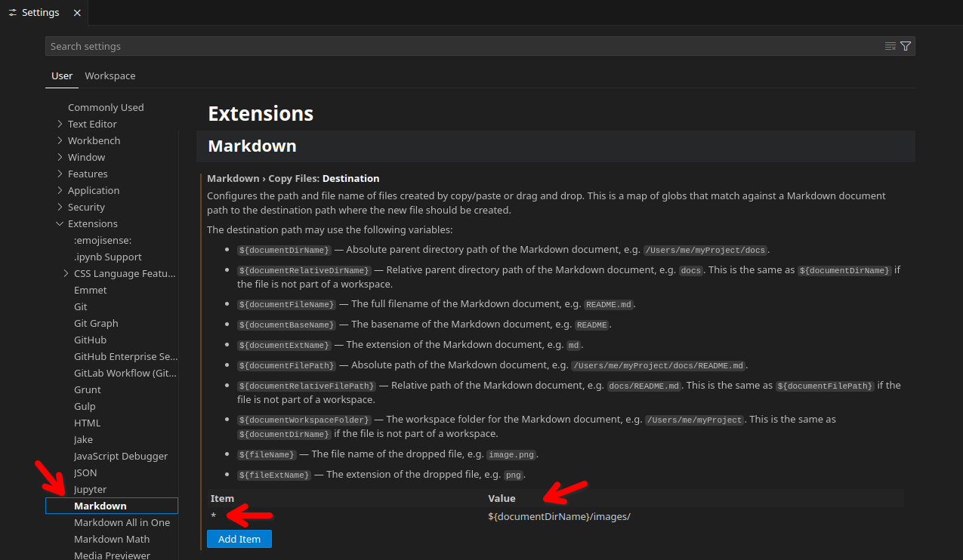963x560 pixels.
Task: Click the filter settings funnel icon
Action: coord(906,47)
